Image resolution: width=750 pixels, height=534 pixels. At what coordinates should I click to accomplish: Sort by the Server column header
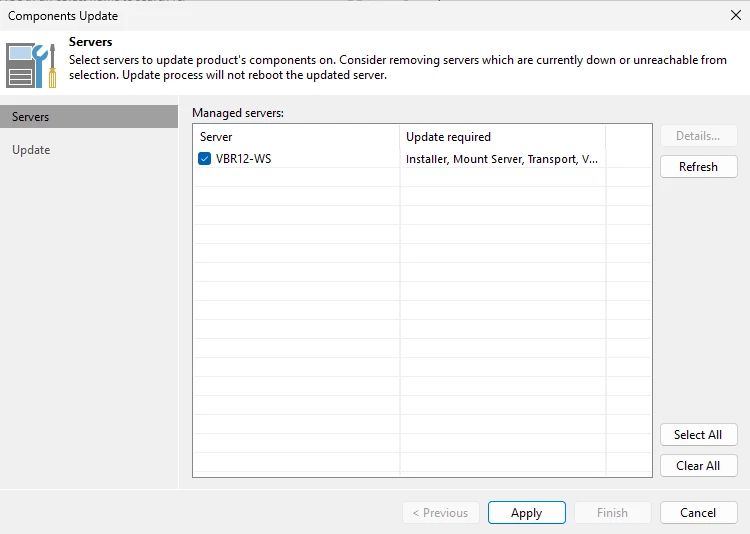[x=296, y=137]
